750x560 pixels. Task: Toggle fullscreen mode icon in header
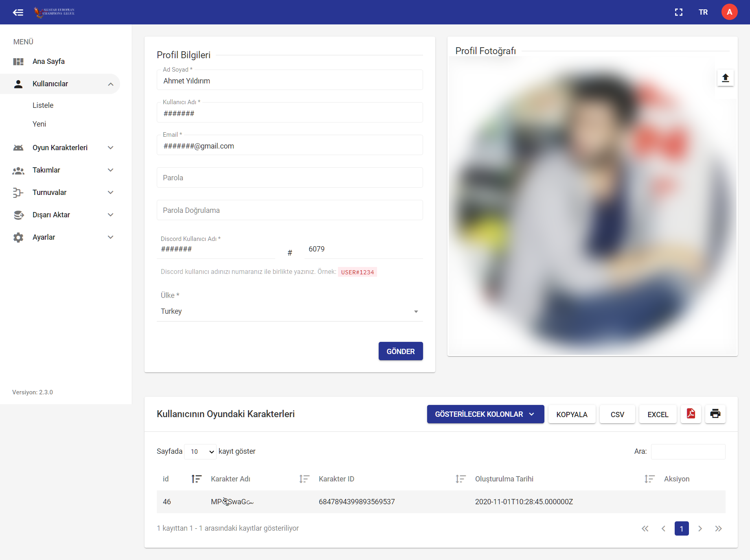tap(678, 12)
